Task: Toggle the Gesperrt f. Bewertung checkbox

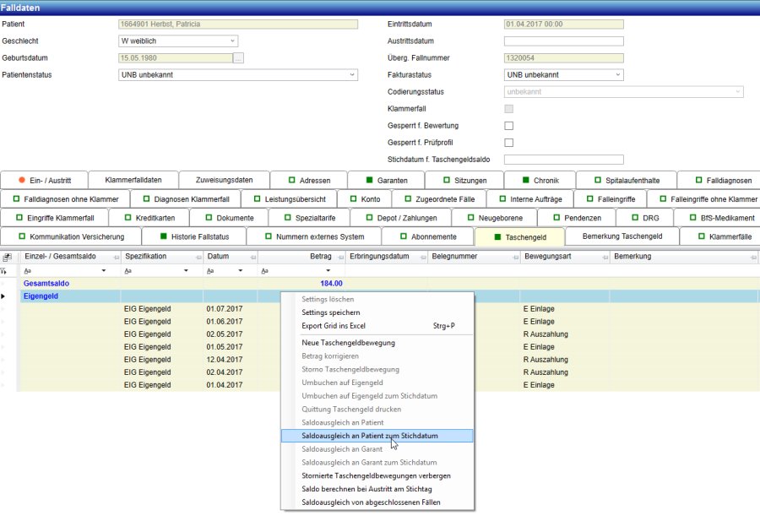Action: [x=508, y=126]
